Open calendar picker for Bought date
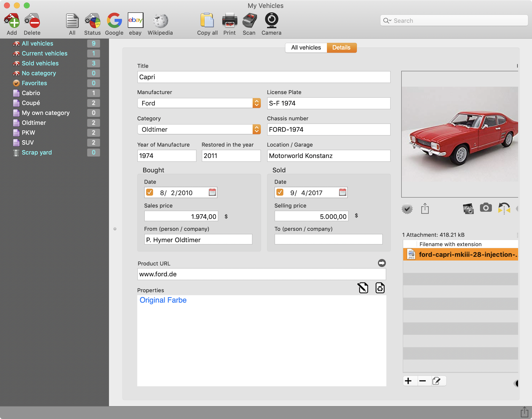The image size is (532, 419). pyautogui.click(x=212, y=192)
